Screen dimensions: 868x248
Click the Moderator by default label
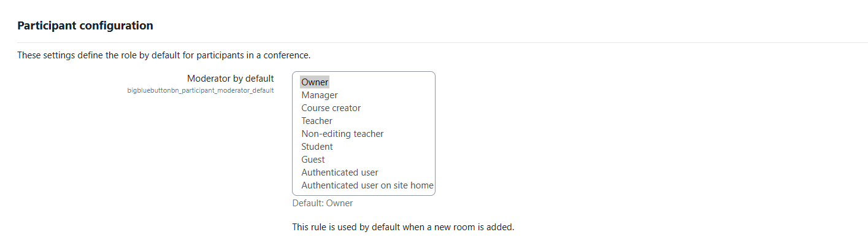pyautogui.click(x=230, y=79)
